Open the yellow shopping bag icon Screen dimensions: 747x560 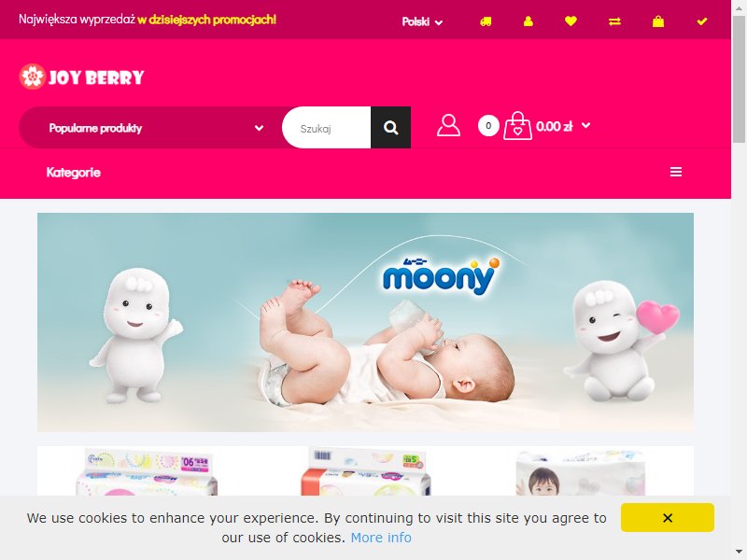click(658, 21)
